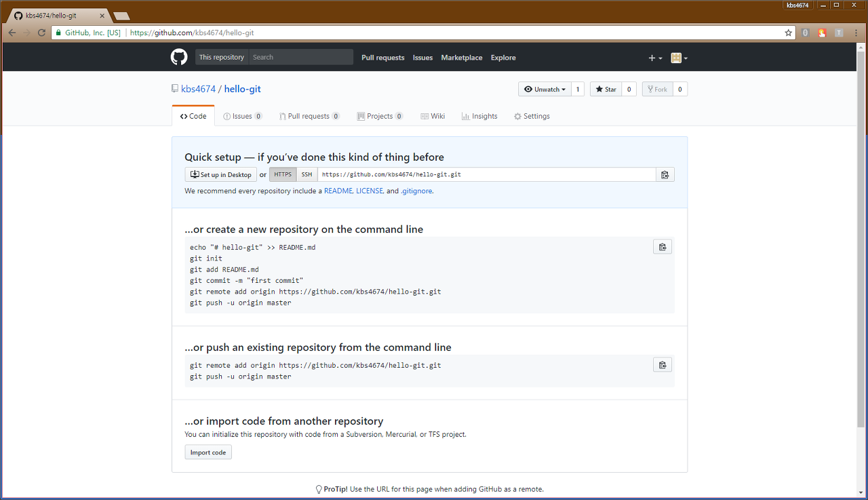868x500 pixels.
Task: Focus the GitHub search field
Action: point(301,57)
